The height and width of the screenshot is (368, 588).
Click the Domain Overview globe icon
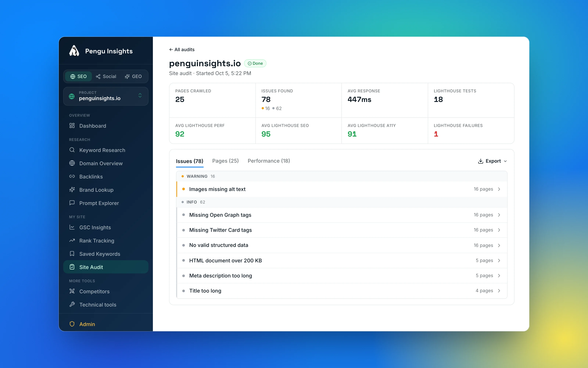[72, 163]
